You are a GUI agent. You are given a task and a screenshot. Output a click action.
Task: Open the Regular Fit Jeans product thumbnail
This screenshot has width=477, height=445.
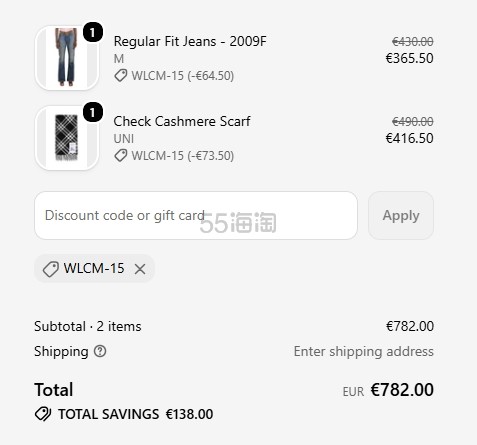pos(67,58)
